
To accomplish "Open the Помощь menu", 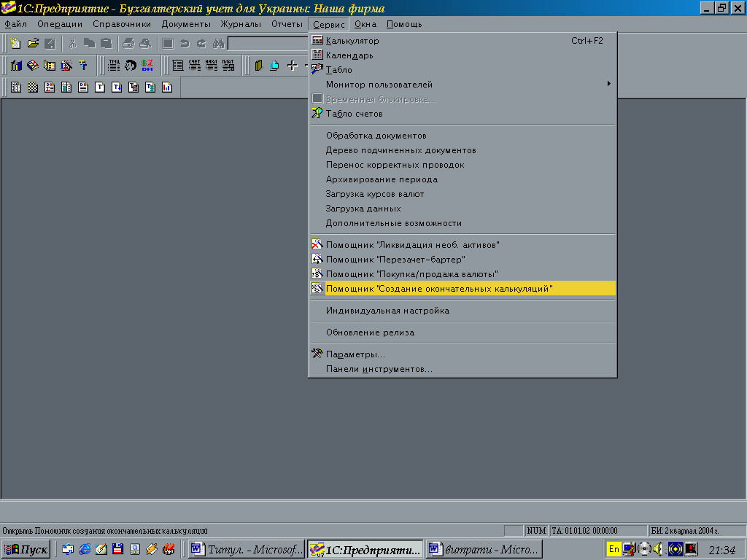I will (404, 24).
